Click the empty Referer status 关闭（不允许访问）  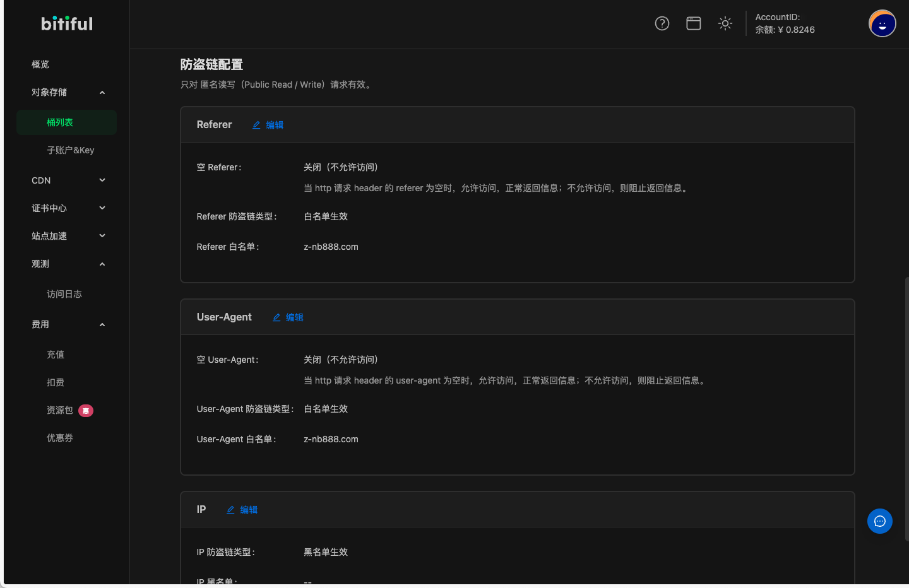click(x=341, y=167)
